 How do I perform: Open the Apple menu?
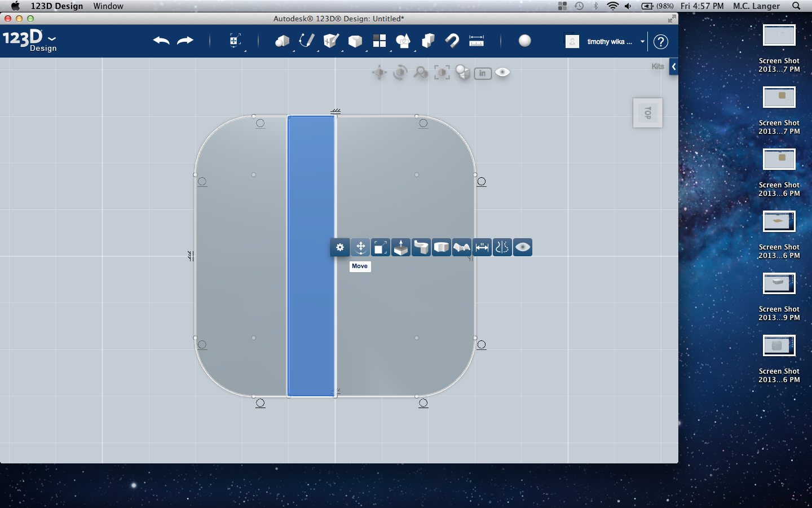coord(15,6)
